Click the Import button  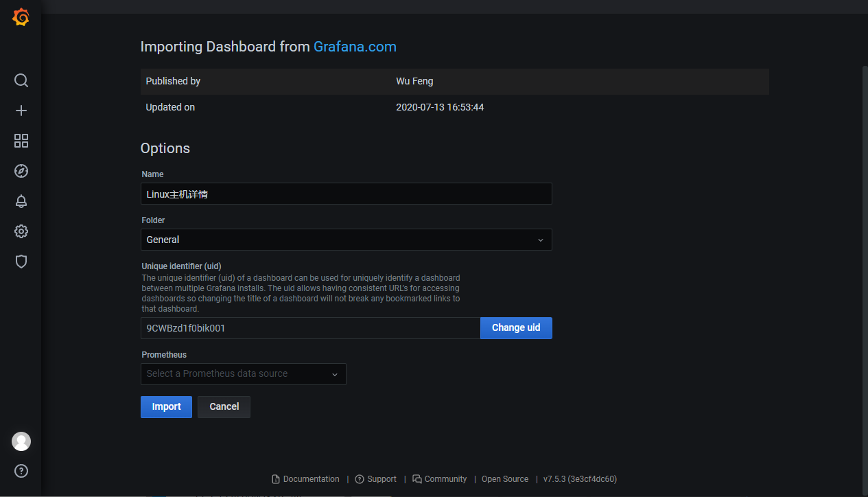click(x=166, y=407)
